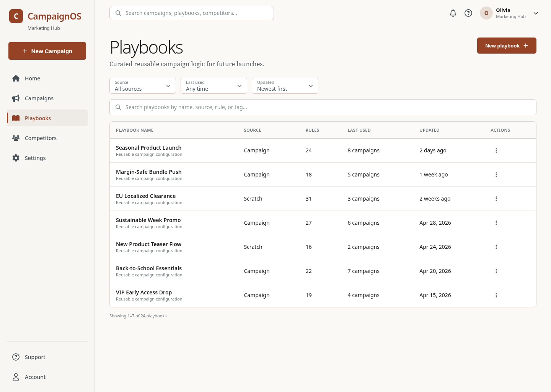Click the Last Used column header
The image size is (551, 392).
359,130
